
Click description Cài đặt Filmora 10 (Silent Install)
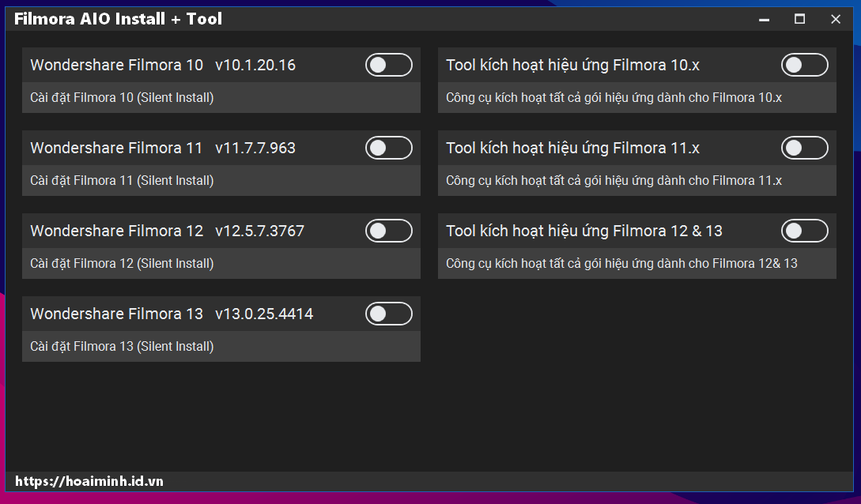tap(122, 98)
